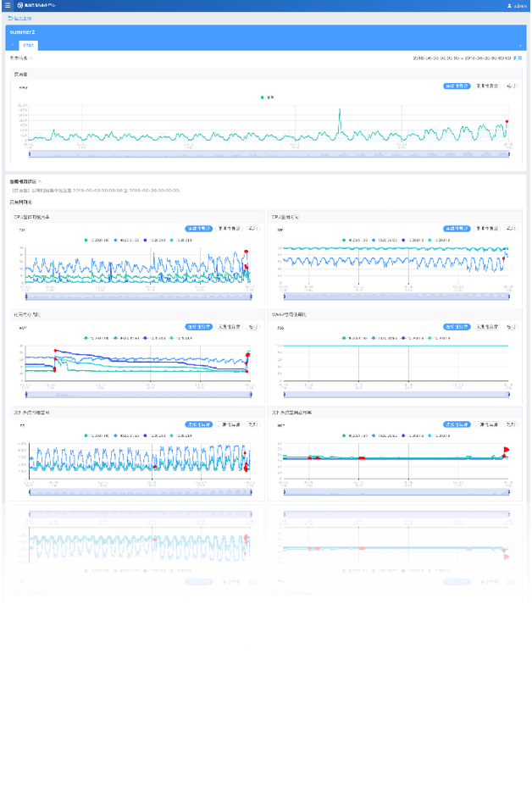Open the admin account dropdown
Viewport: 532px width, 798px height.
tap(520, 6)
